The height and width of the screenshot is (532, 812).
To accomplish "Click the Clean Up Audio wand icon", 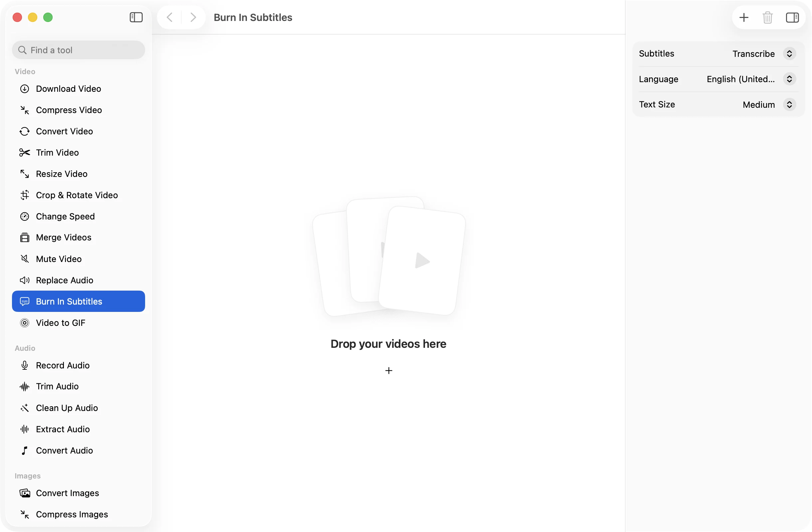I will [x=25, y=408].
